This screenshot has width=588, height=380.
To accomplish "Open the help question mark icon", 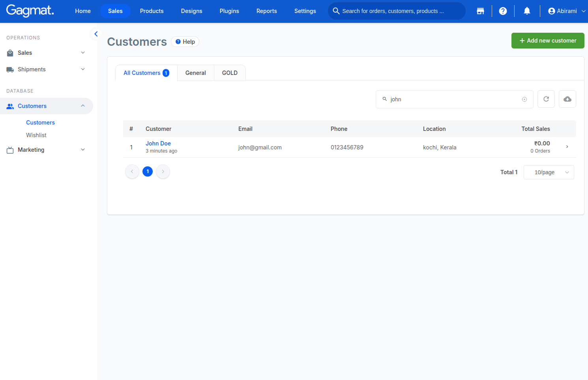I will 503,11.
